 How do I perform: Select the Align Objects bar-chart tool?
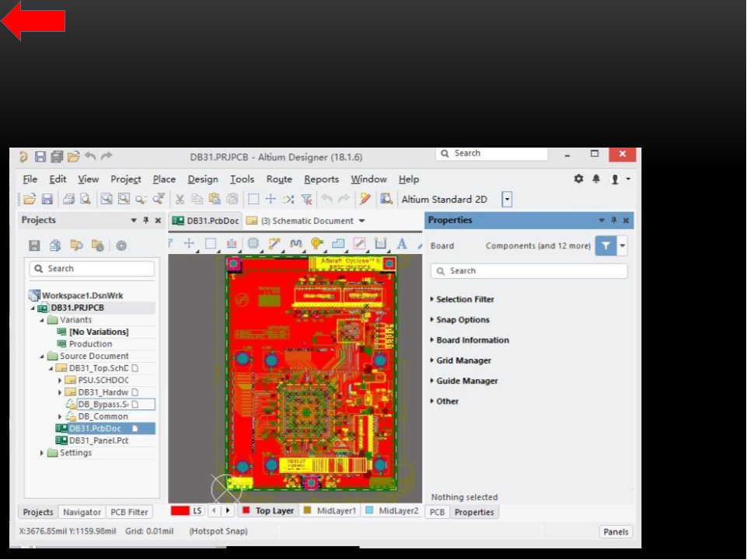click(x=232, y=244)
